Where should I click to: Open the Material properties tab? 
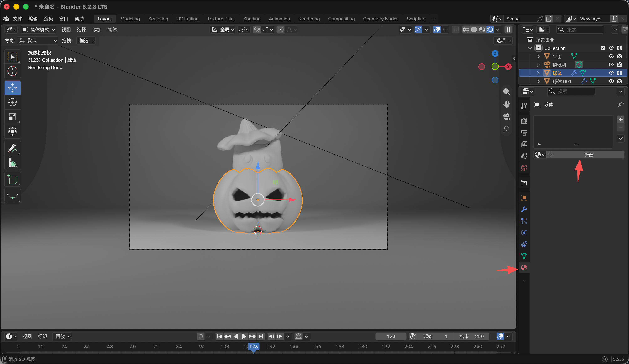click(524, 267)
